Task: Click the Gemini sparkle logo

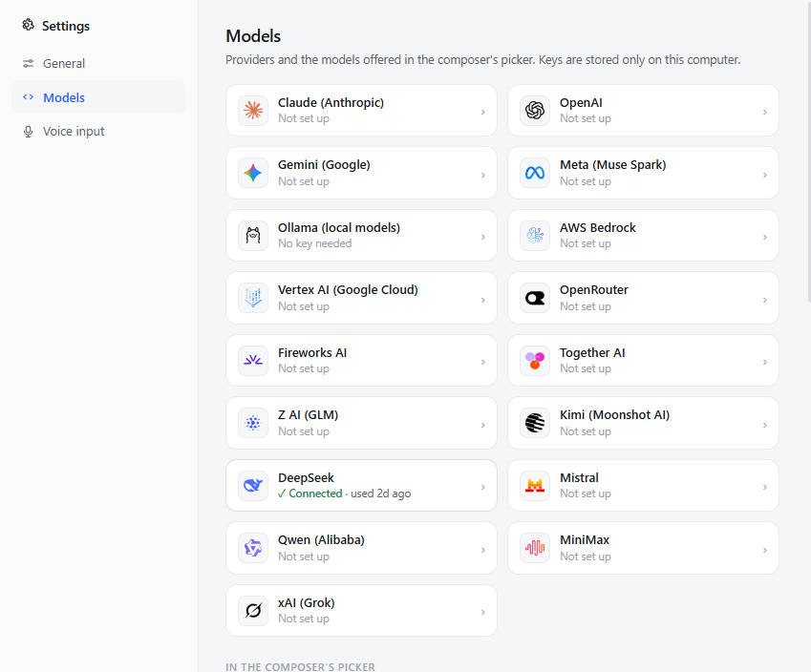Action: (x=253, y=173)
